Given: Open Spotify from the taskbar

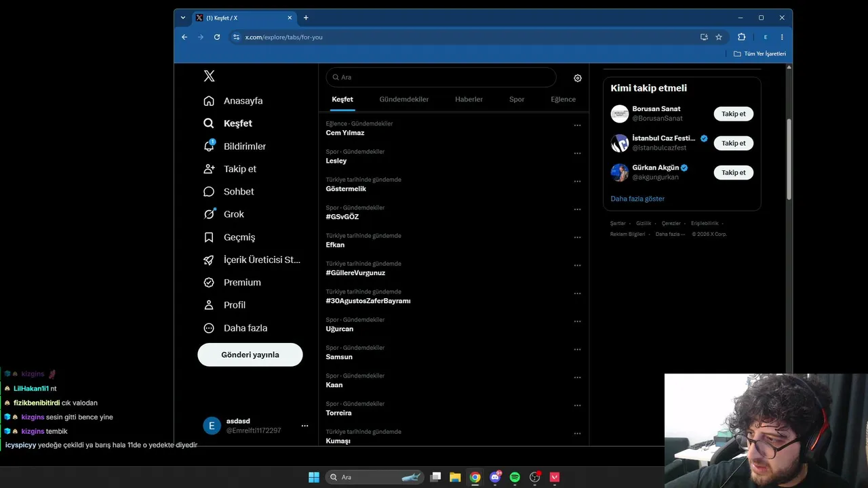Looking at the screenshot, I should click(x=515, y=477).
